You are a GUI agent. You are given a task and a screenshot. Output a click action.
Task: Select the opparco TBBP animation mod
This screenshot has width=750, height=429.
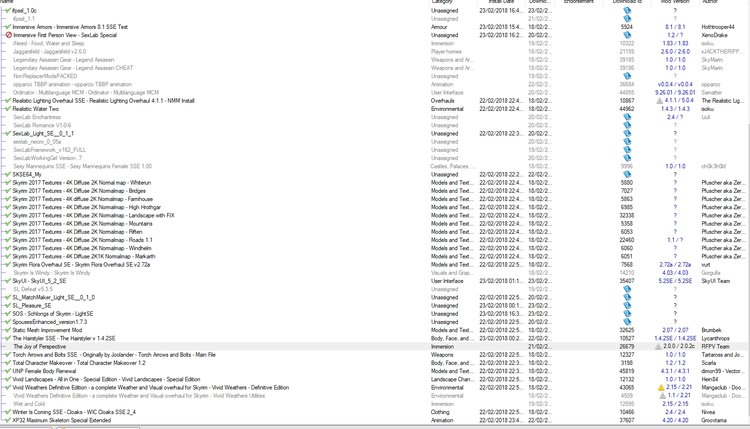click(72, 84)
